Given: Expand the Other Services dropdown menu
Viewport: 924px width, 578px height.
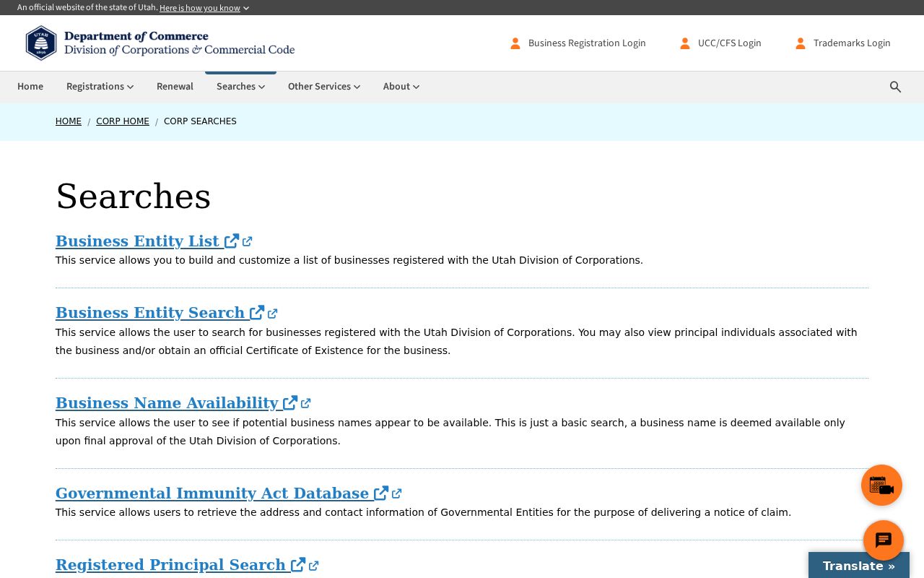Looking at the screenshot, I should tap(324, 87).
